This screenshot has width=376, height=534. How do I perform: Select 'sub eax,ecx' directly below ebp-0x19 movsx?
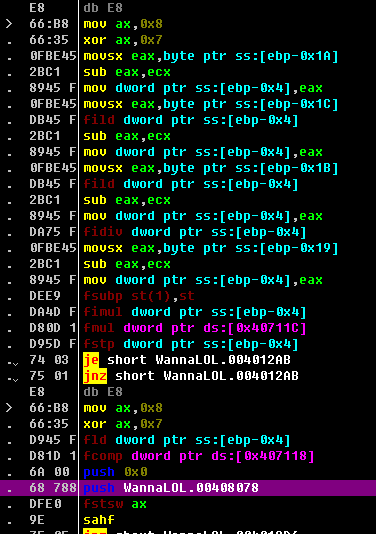pos(127,264)
